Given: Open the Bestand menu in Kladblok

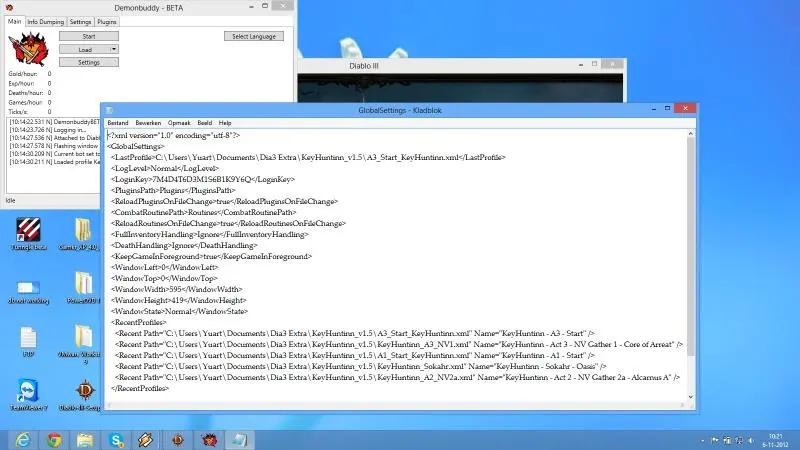Looking at the screenshot, I should (x=118, y=123).
